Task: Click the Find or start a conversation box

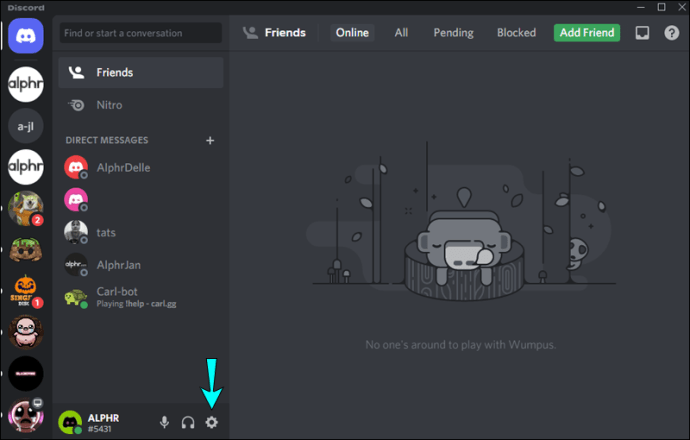Action: click(141, 33)
